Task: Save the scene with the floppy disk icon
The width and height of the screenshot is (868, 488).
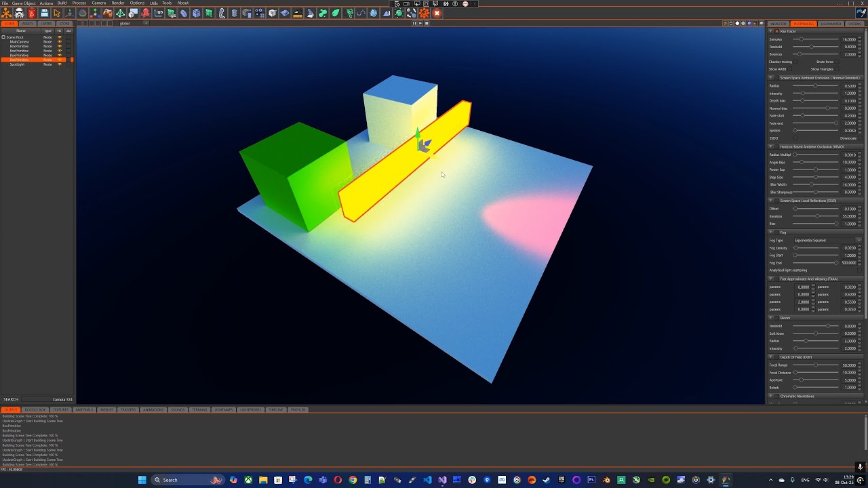Action: pos(44,13)
